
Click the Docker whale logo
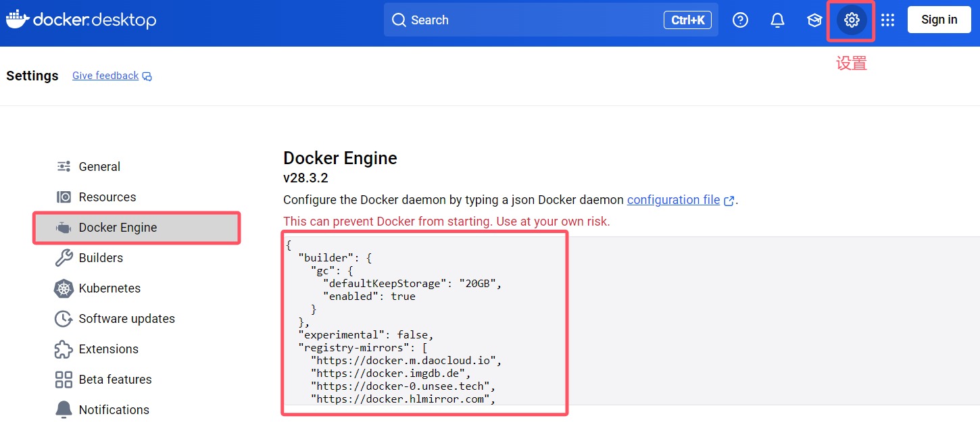(16, 19)
